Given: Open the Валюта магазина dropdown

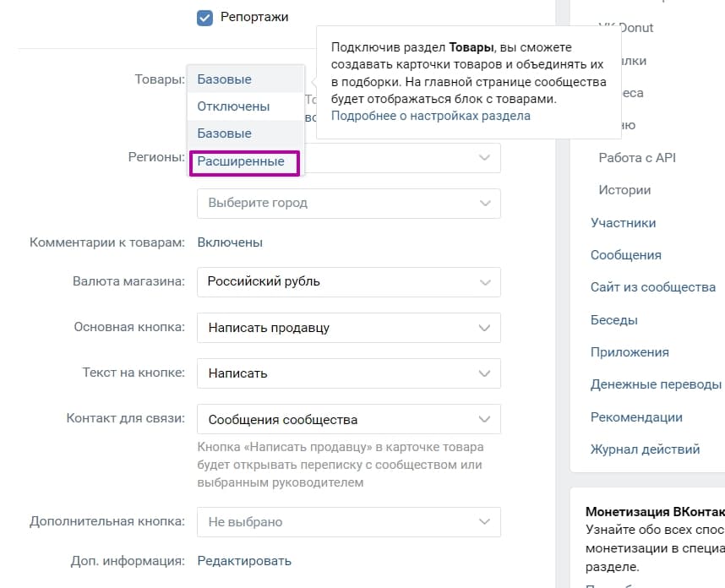Looking at the screenshot, I should (348, 282).
